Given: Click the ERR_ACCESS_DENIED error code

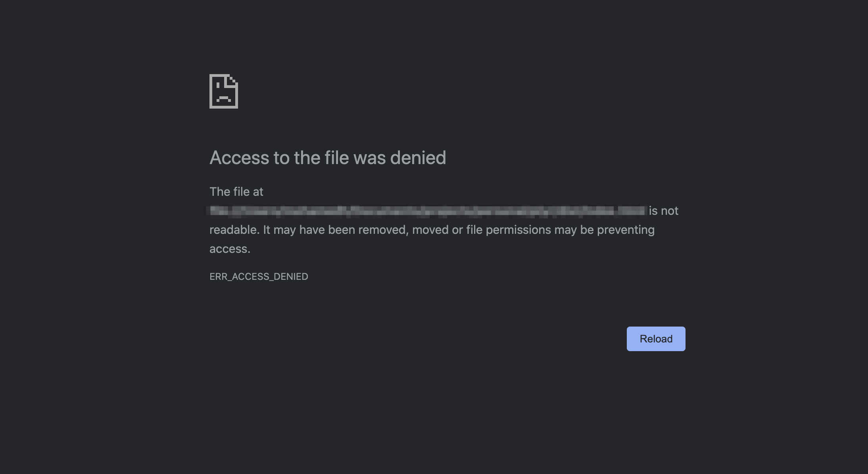Looking at the screenshot, I should pos(259,276).
